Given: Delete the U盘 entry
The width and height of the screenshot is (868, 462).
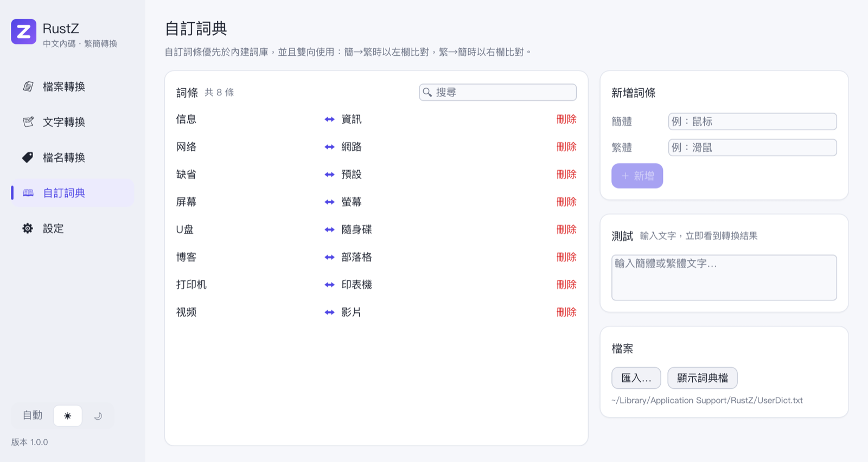Looking at the screenshot, I should tap(566, 230).
